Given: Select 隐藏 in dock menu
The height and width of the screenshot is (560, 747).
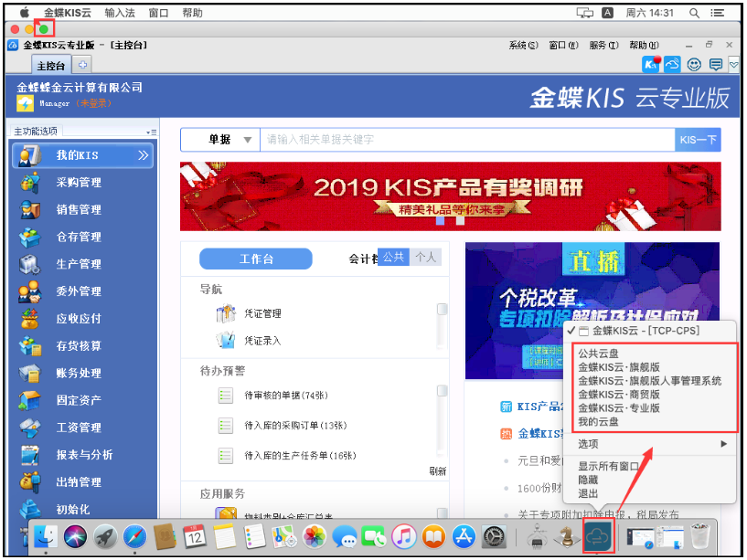Looking at the screenshot, I should (x=588, y=480).
